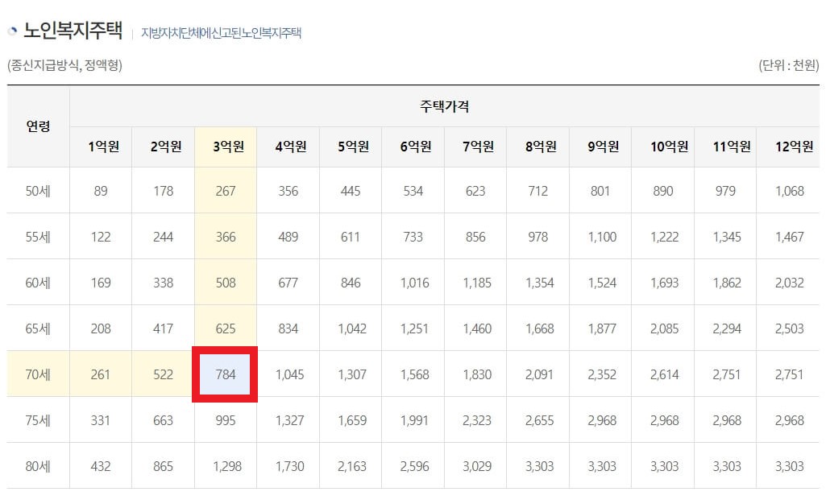The width and height of the screenshot is (826, 504).
Task: Select the 70세 highlighted row label
Action: 37,374
